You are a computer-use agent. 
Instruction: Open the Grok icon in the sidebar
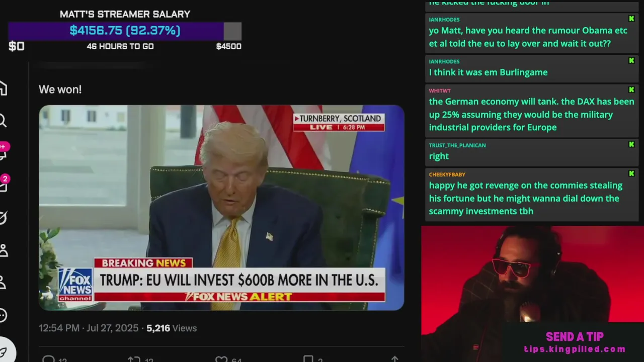3,218
